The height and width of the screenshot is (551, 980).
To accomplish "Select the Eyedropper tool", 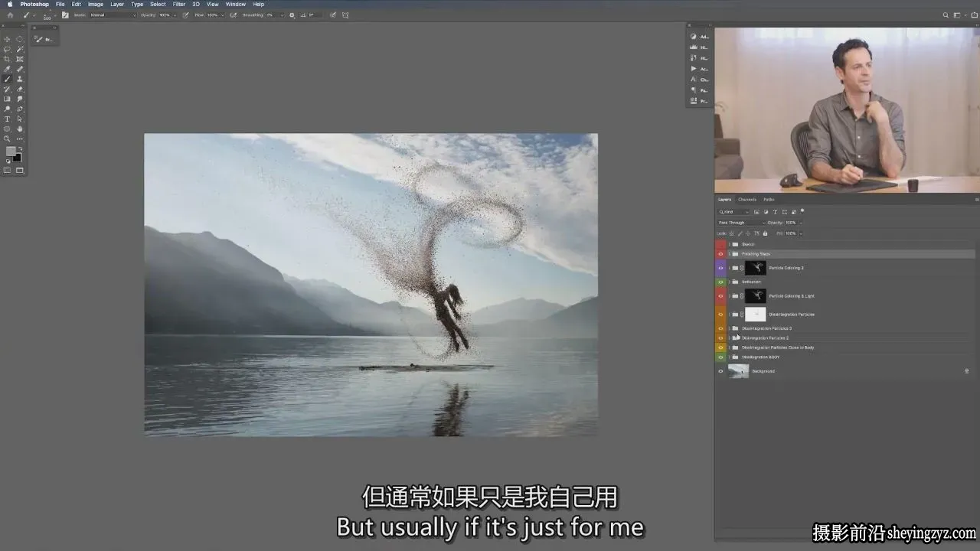I will pyautogui.click(x=8, y=69).
